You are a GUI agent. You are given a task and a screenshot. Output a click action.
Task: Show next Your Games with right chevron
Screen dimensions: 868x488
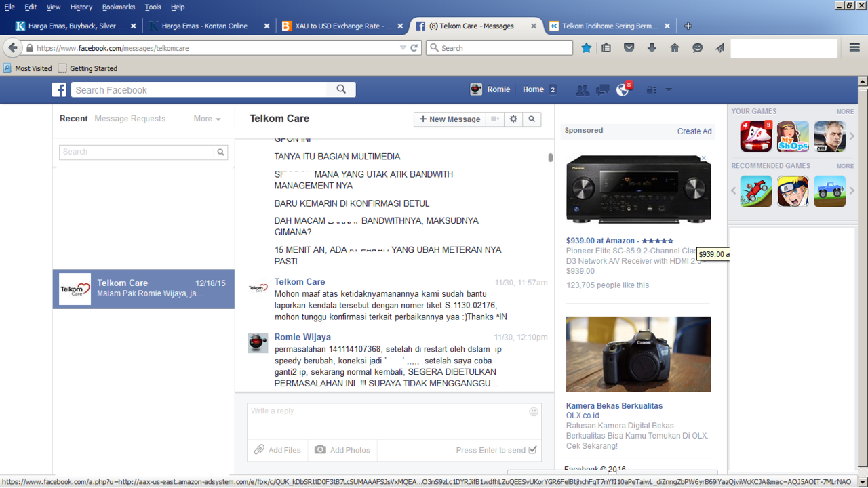(x=852, y=136)
